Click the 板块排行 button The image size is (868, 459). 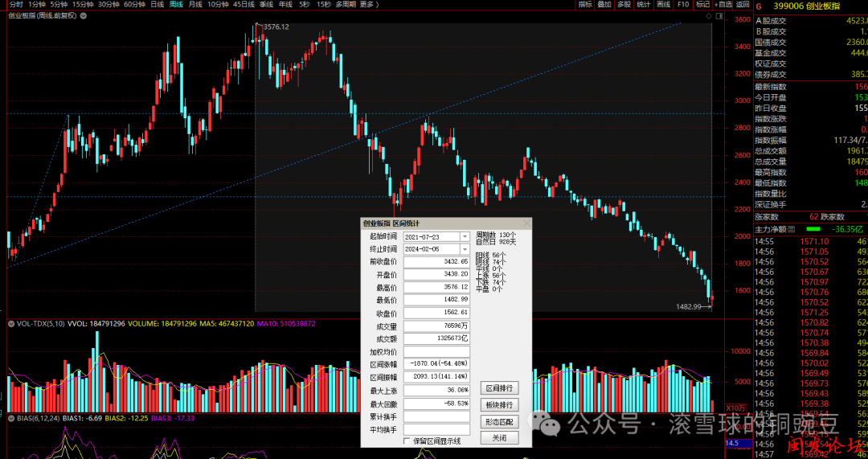[499, 405]
